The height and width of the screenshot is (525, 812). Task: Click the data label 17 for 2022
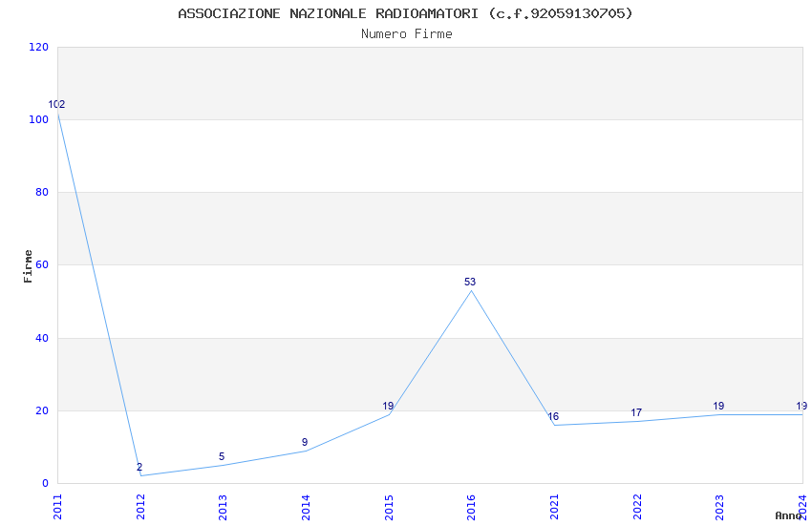click(636, 412)
